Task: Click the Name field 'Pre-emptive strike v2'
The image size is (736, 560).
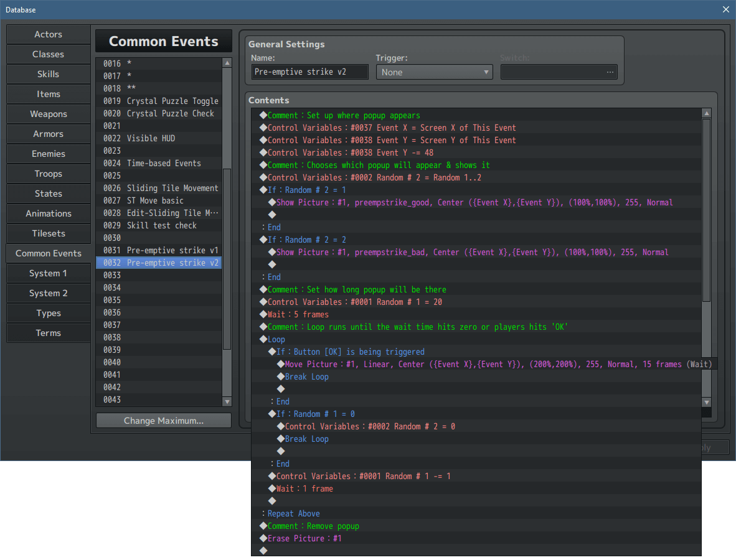Action: (310, 72)
